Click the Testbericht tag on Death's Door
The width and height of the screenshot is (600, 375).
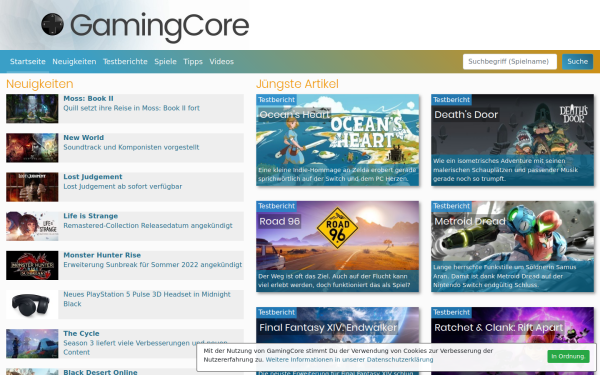[x=452, y=100]
